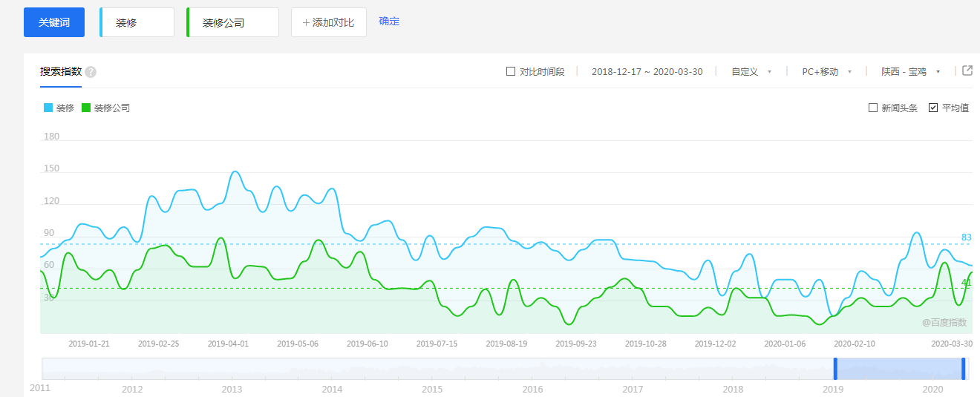The width and height of the screenshot is (980, 397).
Task: Expand the PC+移动 device dropdown
Action: [826, 72]
